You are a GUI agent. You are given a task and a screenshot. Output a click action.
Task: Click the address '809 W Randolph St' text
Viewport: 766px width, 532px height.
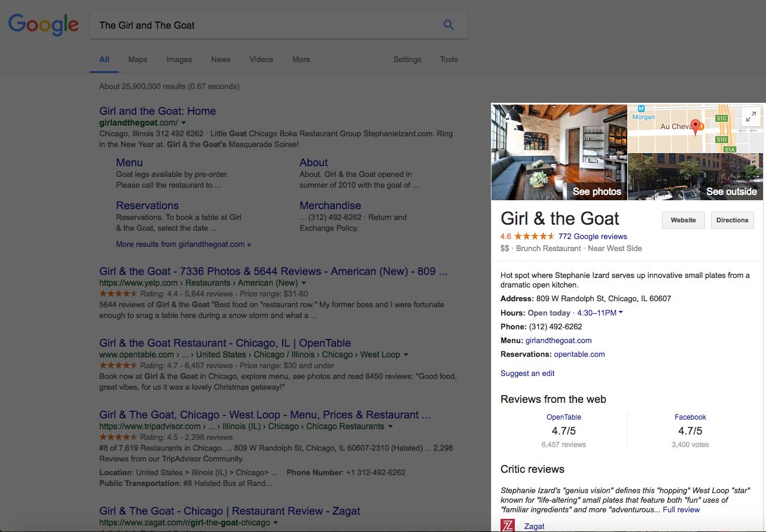(x=603, y=298)
